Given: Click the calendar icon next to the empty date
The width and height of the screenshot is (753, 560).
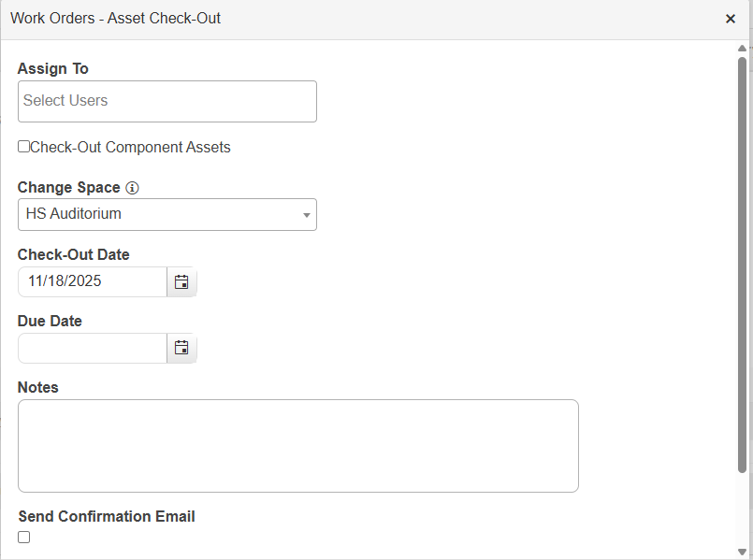Looking at the screenshot, I should 181,348.
